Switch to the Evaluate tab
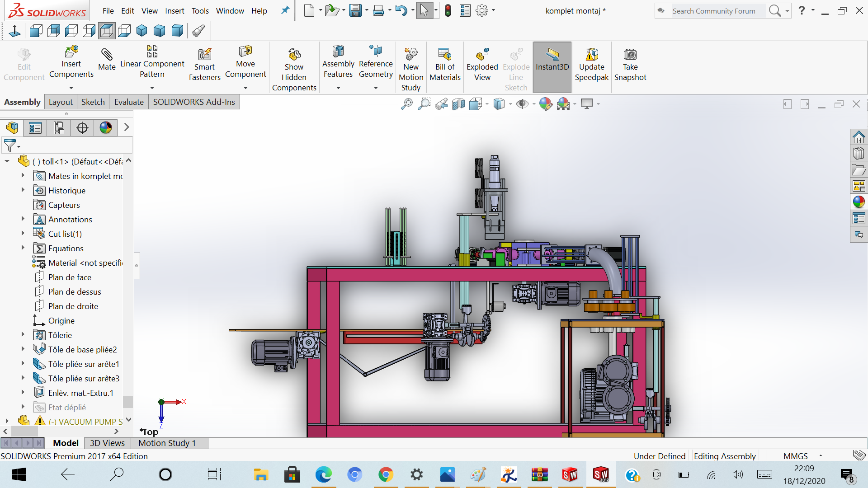This screenshot has height=488, width=868. coord(129,102)
